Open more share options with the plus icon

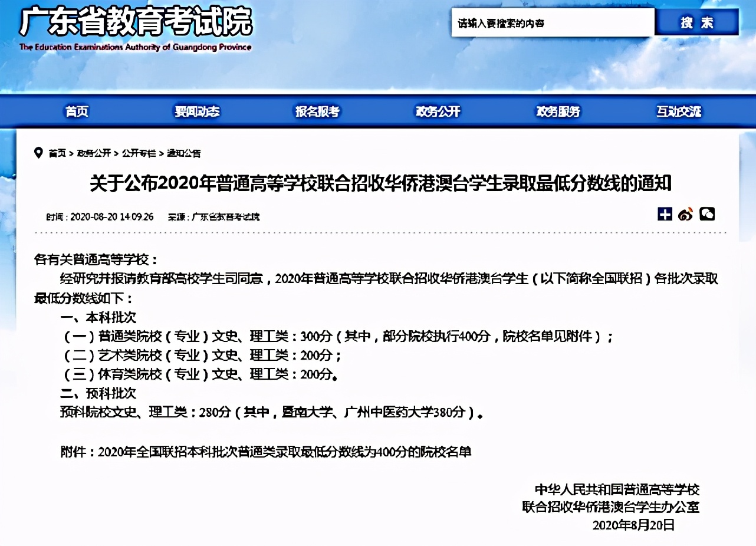pyautogui.click(x=665, y=215)
